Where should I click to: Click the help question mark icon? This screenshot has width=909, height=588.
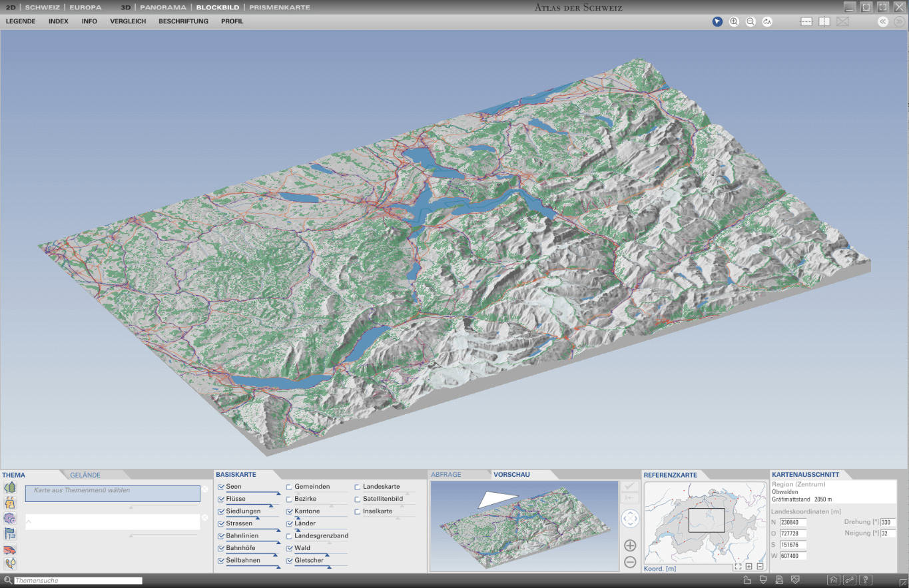866,580
